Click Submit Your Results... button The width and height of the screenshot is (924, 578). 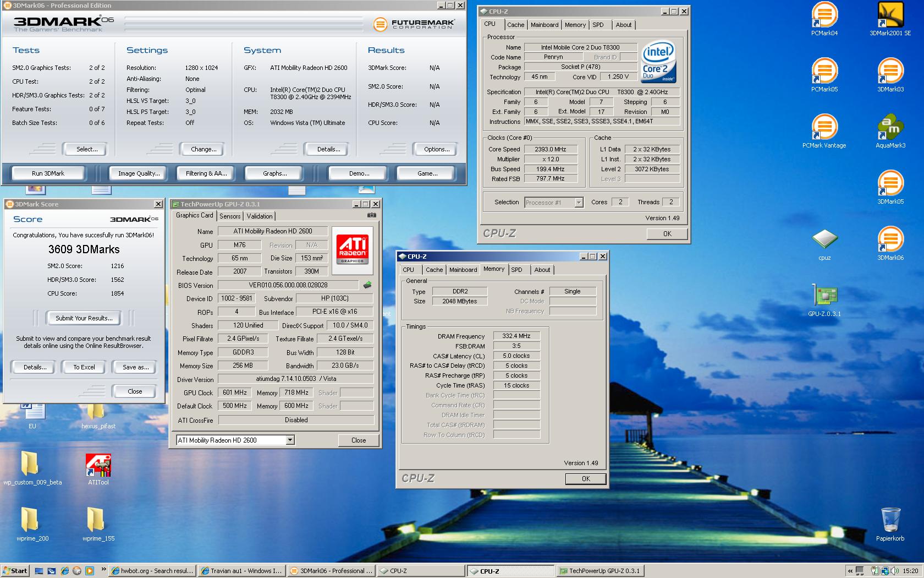point(84,318)
